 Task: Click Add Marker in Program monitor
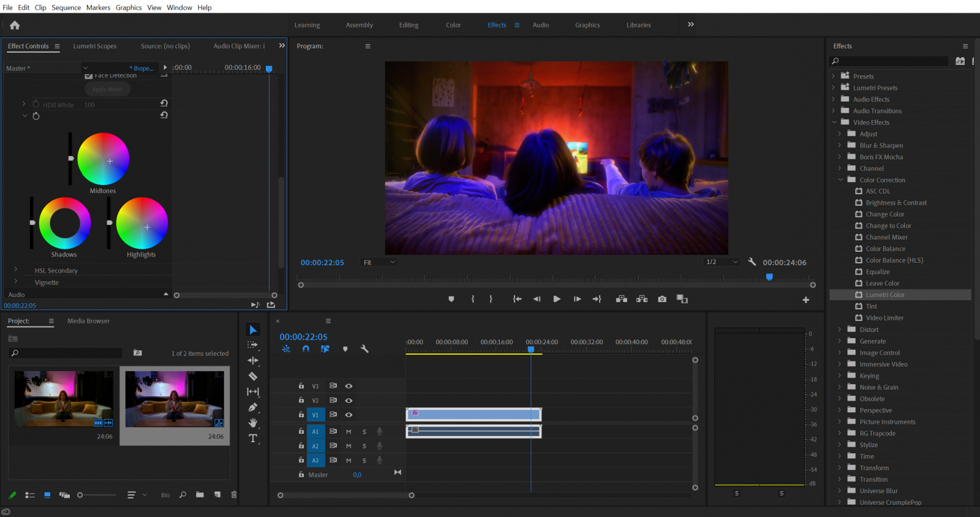[451, 299]
